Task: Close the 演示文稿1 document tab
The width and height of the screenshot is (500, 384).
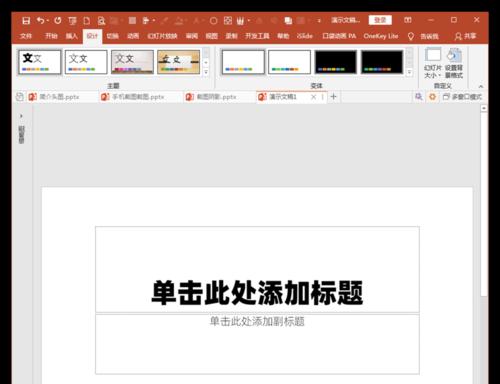Action: [313, 97]
